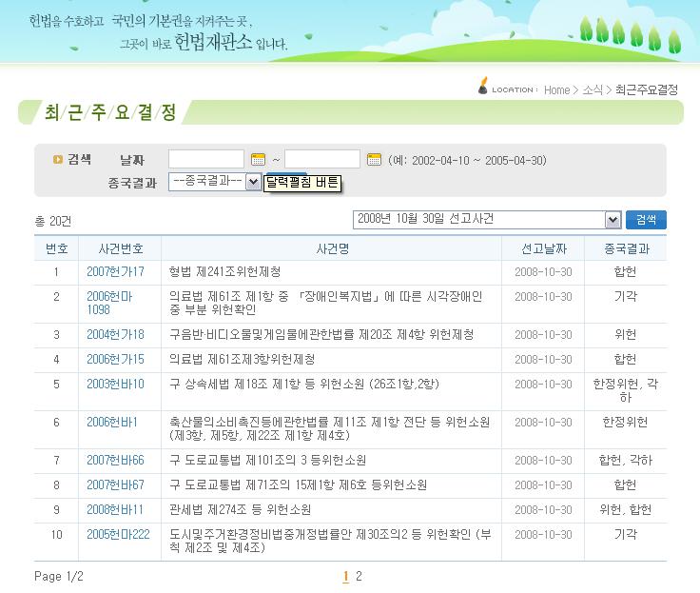Image resolution: width=700 pixels, height=593 pixels.
Task: Open the start date calendar icon
Action: pyautogui.click(x=258, y=159)
